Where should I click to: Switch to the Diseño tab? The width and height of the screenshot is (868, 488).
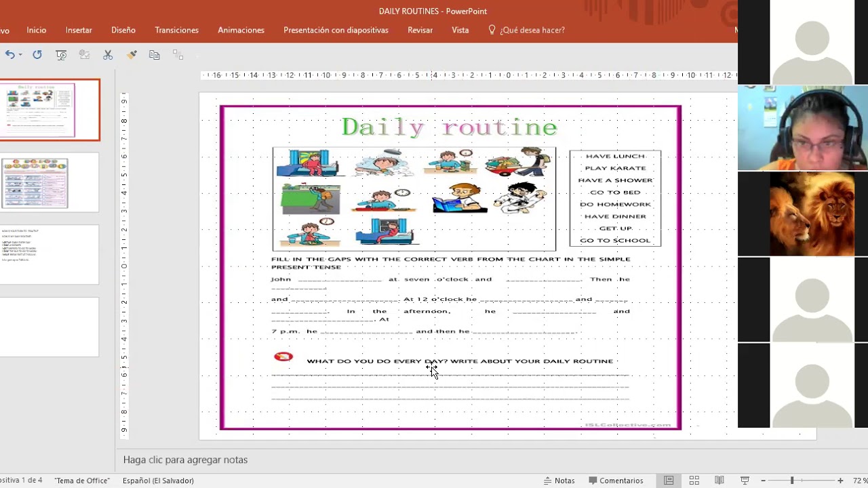pos(123,30)
